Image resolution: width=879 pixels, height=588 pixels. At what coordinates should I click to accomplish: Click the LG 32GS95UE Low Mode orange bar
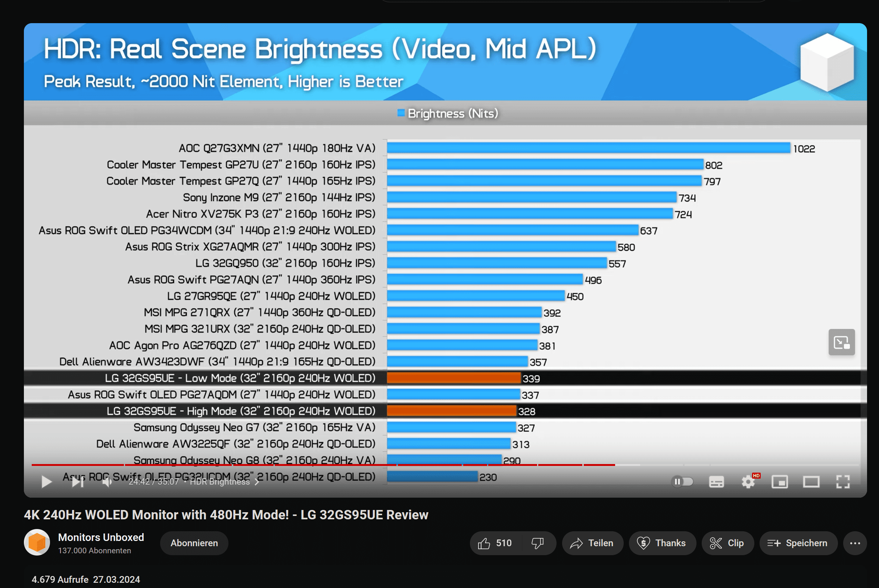point(454,378)
